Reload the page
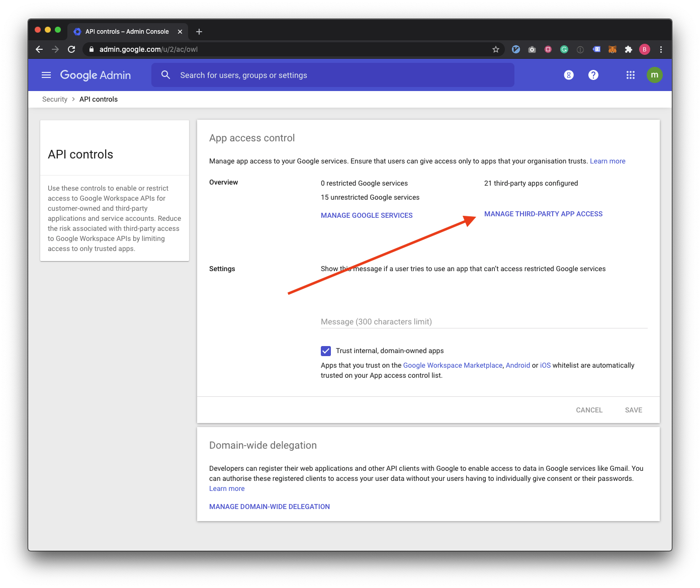The image size is (700, 588). click(x=71, y=49)
